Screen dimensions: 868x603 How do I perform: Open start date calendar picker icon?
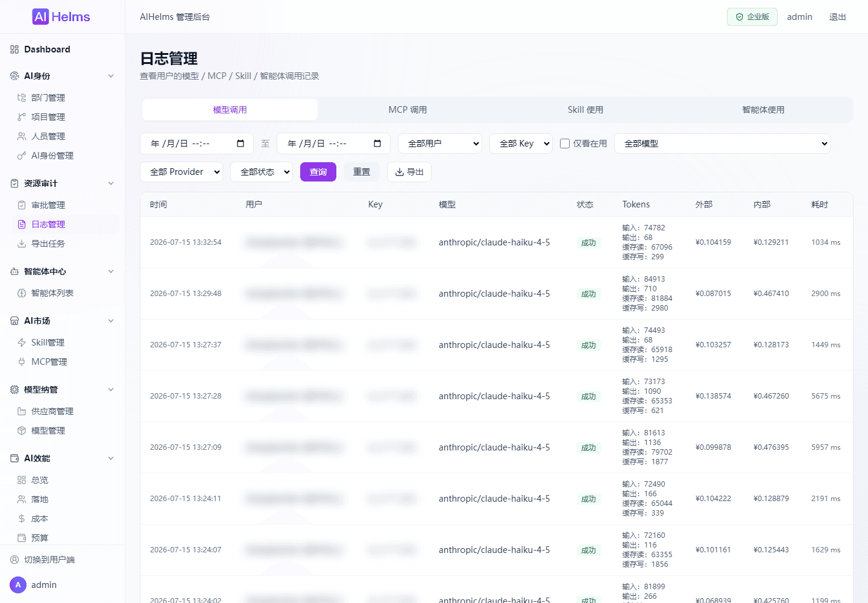[241, 144]
